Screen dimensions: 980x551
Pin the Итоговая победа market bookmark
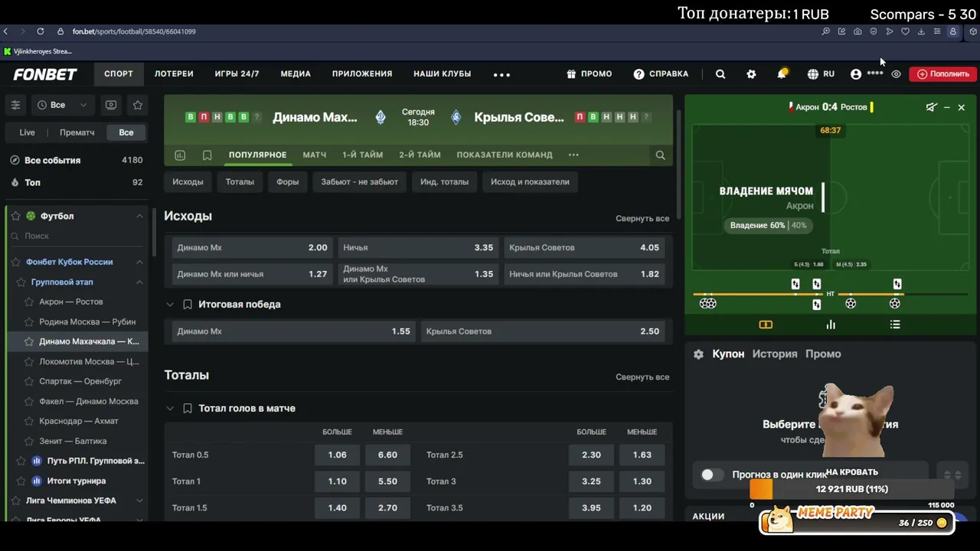pyautogui.click(x=188, y=305)
